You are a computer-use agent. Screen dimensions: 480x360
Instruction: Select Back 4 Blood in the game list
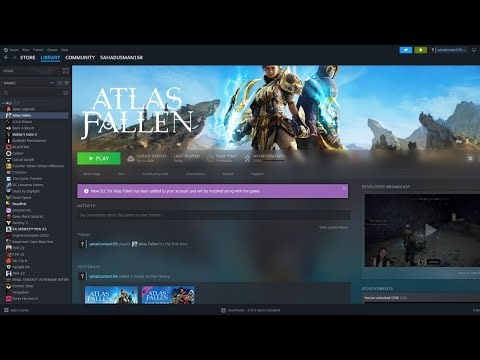[23, 128]
